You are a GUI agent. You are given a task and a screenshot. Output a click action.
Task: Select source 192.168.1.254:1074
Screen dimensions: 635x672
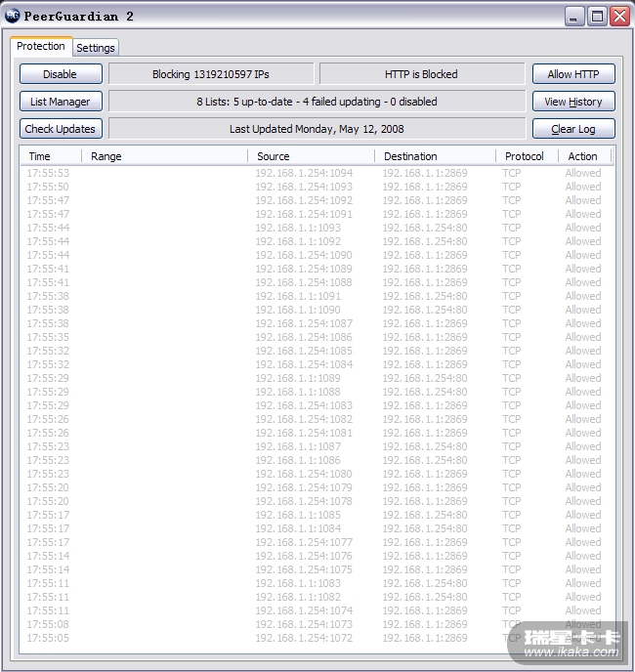pyautogui.click(x=304, y=610)
